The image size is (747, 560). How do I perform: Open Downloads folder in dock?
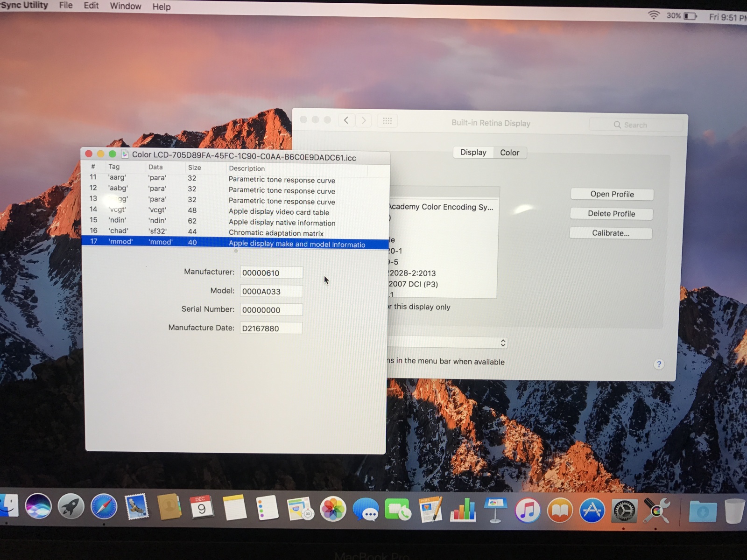703,512
